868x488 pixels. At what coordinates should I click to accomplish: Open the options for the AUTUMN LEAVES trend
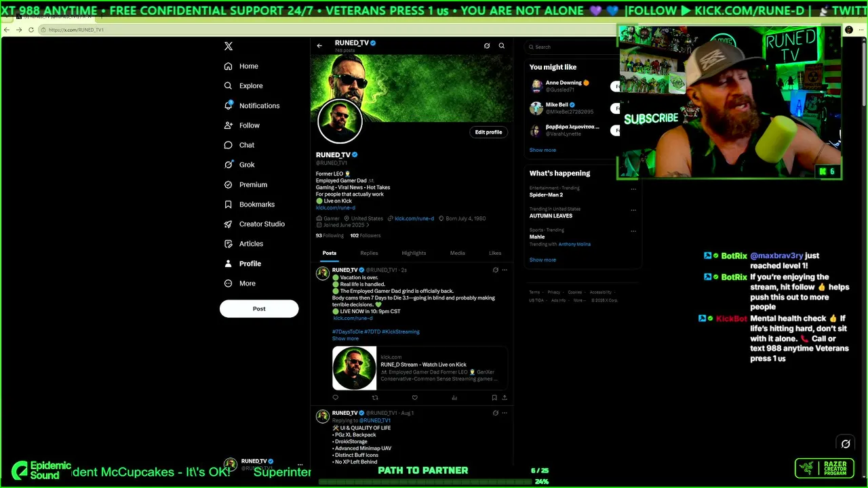point(633,210)
